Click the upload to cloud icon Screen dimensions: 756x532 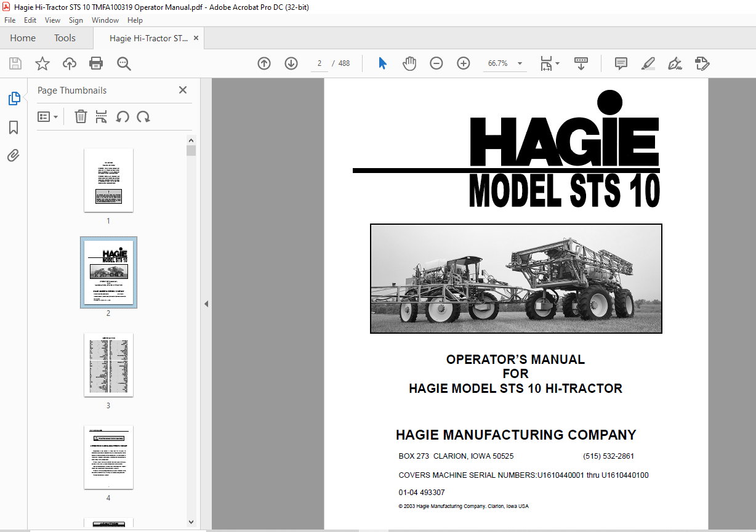[x=70, y=63]
